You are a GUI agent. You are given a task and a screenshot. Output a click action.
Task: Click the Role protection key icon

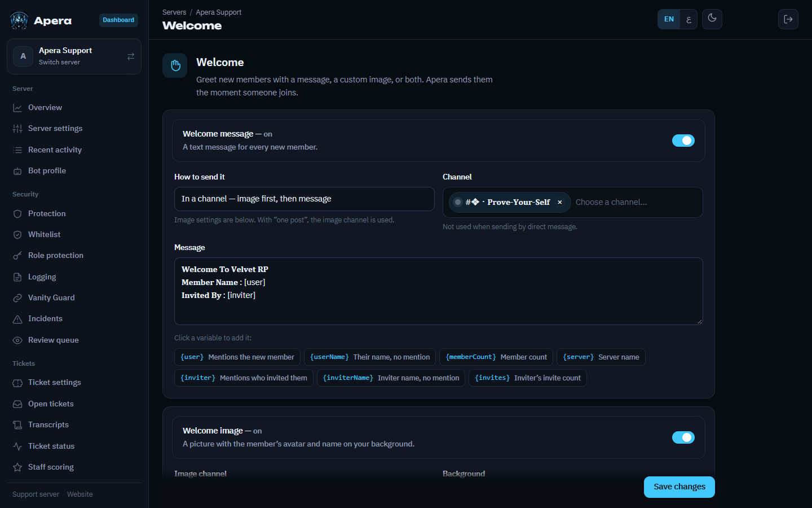[x=17, y=256]
